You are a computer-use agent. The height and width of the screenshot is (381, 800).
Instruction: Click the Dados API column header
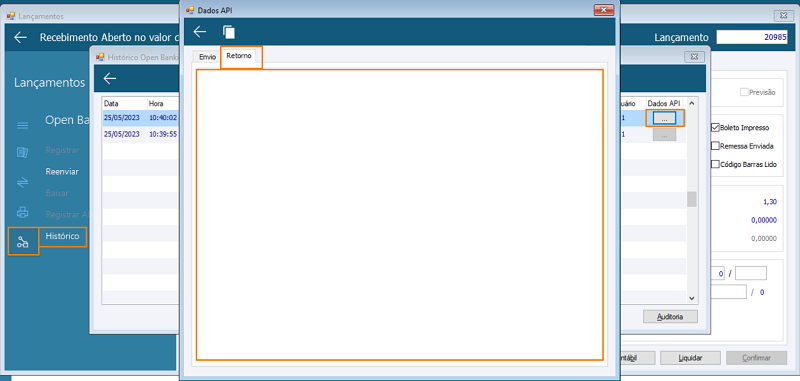pyautogui.click(x=665, y=104)
